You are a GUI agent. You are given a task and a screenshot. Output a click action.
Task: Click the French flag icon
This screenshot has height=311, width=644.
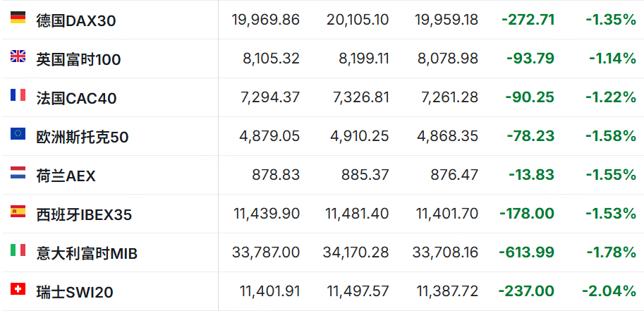coord(18,95)
